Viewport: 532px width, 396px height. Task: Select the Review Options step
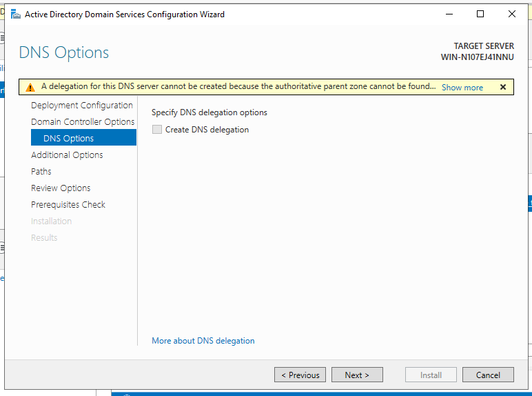click(61, 188)
